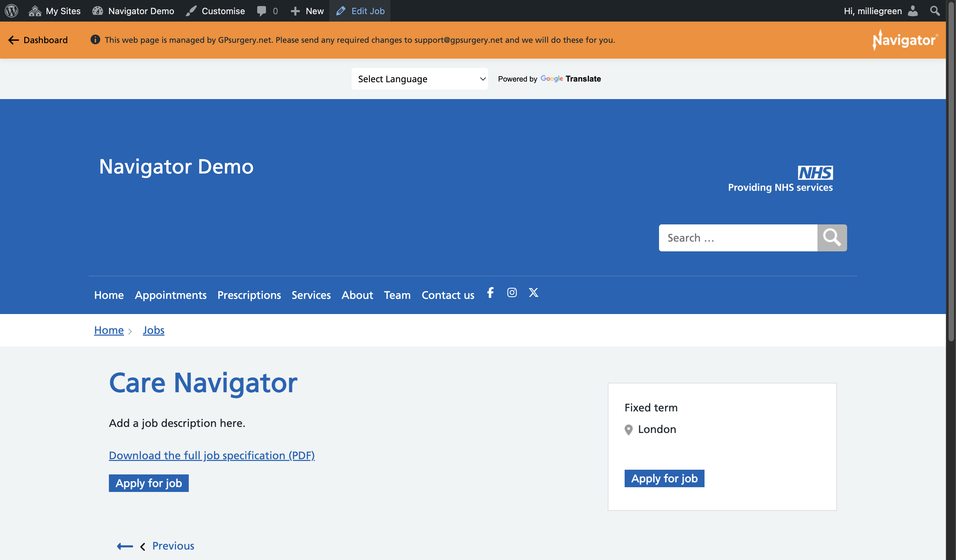Click the admin bar search icon
This screenshot has height=560, width=956.
[x=935, y=11]
